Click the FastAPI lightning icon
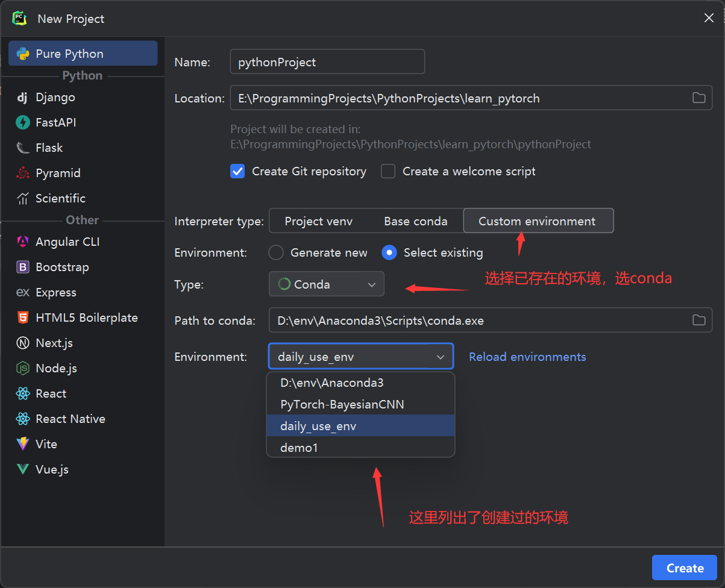The width and height of the screenshot is (725, 588). tap(23, 122)
